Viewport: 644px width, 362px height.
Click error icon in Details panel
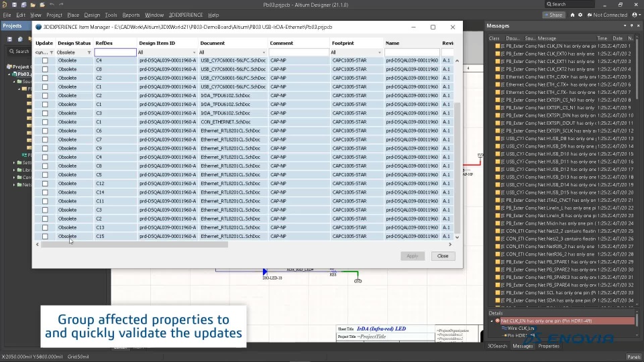click(x=497, y=321)
